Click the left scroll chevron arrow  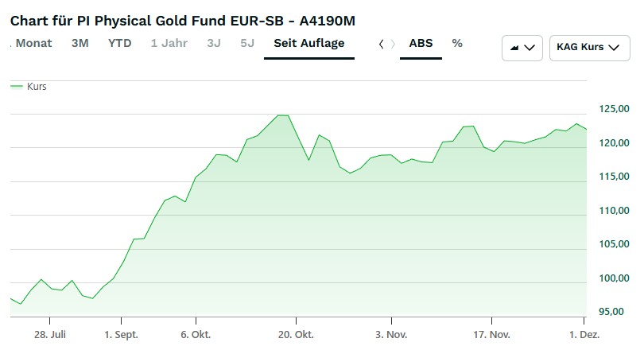[382, 44]
